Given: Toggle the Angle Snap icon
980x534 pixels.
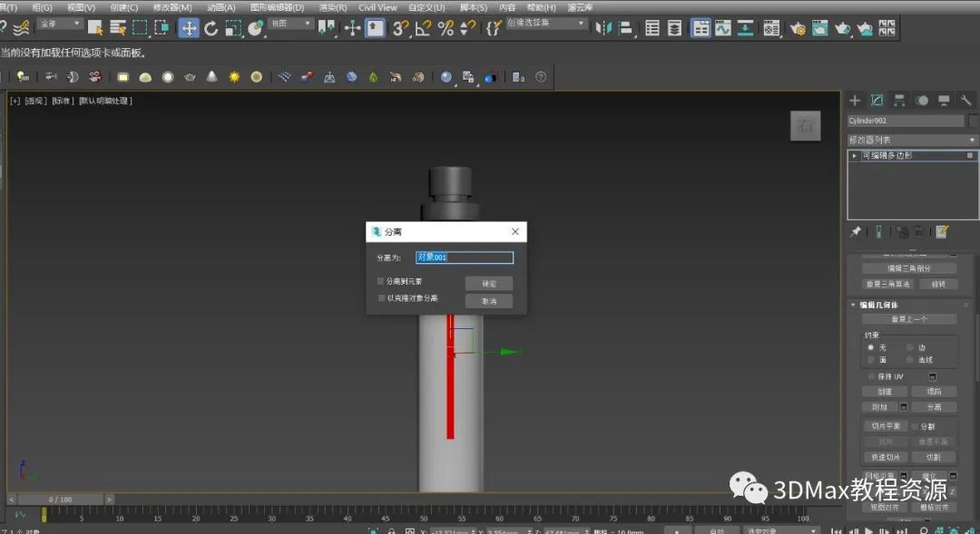Looking at the screenshot, I should (x=423, y=28).
